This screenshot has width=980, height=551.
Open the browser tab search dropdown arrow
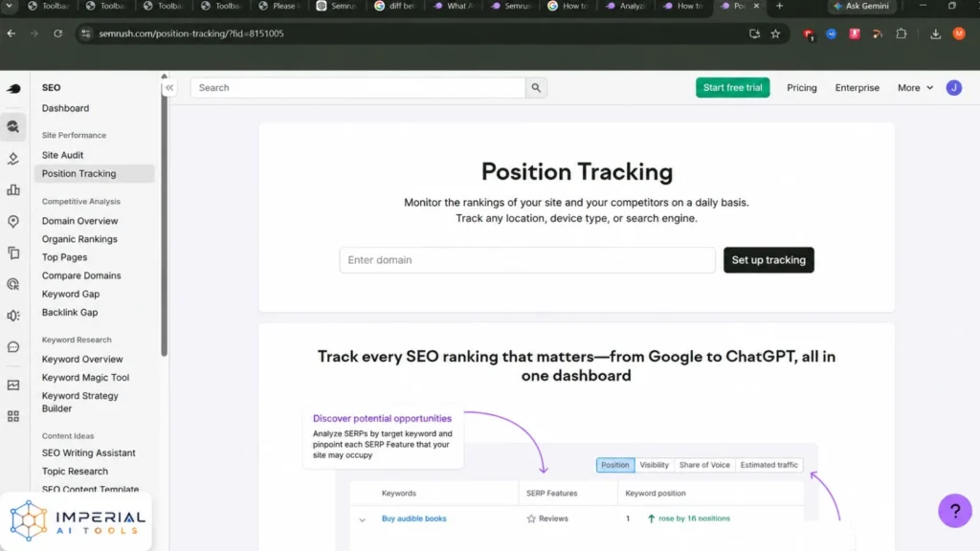pos(10,7)
